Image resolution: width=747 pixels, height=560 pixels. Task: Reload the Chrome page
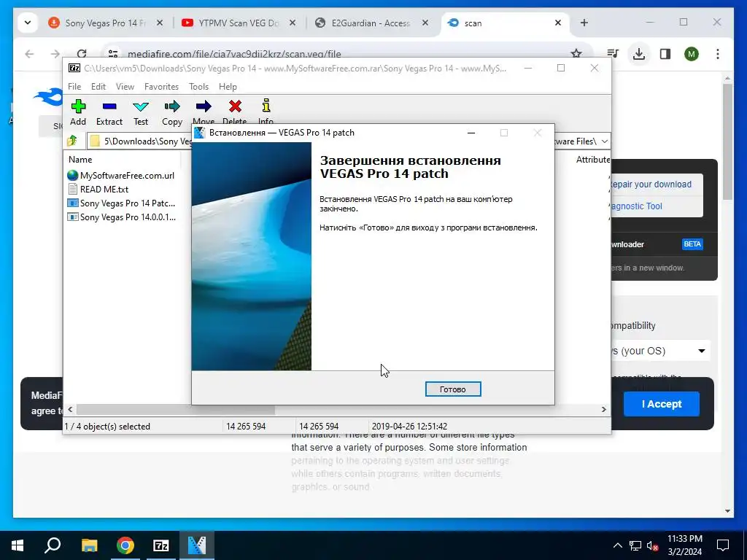[x=82, y=54]
